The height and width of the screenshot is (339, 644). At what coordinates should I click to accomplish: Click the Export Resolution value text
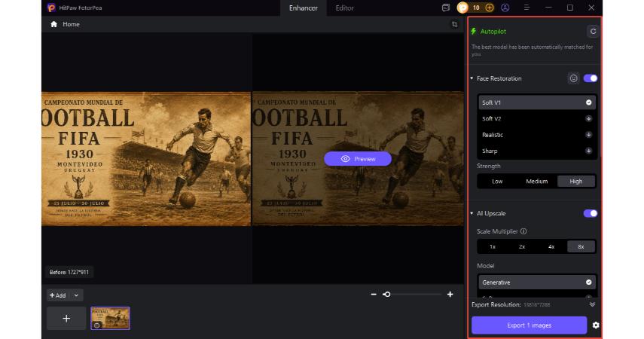(536, 305)
